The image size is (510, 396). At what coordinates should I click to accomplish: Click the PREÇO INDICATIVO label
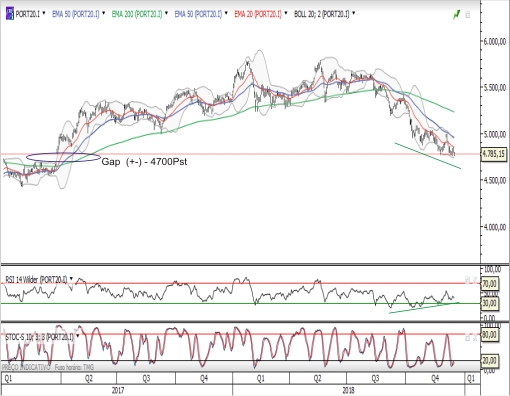pos(26,367)
